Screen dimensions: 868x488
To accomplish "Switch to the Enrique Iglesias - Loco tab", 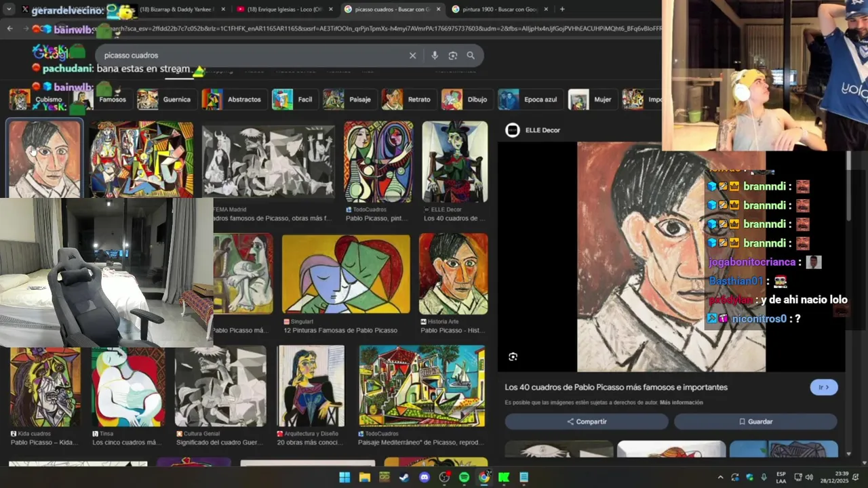I will click(x=285, y=9).
